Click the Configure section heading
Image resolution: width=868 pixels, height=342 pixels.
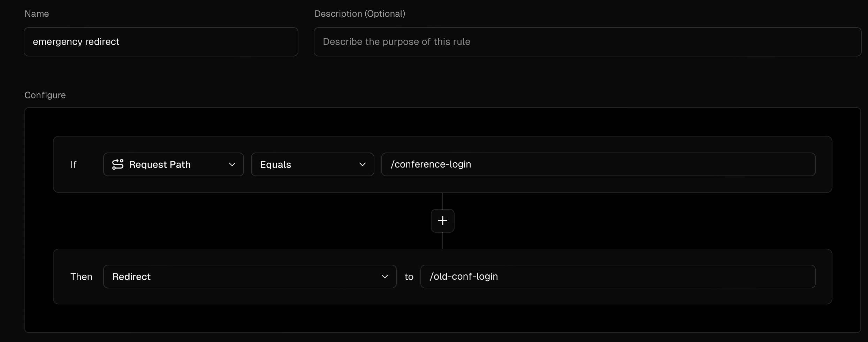[45, 95]
